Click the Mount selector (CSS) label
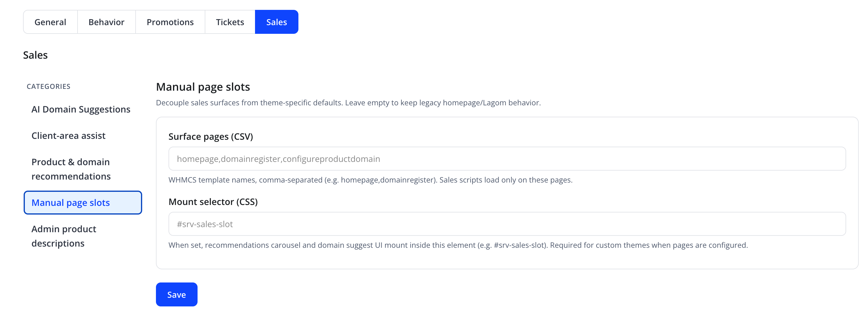 coord(213,201)
